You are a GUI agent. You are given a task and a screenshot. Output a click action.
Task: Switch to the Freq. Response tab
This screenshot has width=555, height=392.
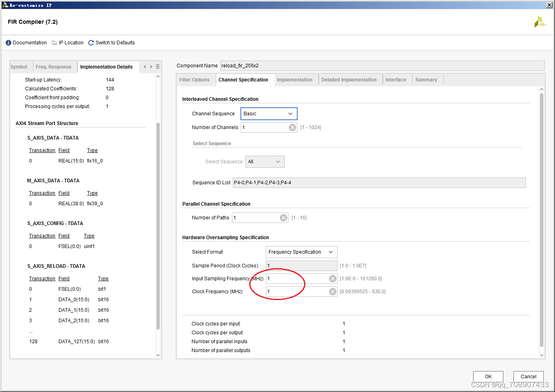[53, 67]
